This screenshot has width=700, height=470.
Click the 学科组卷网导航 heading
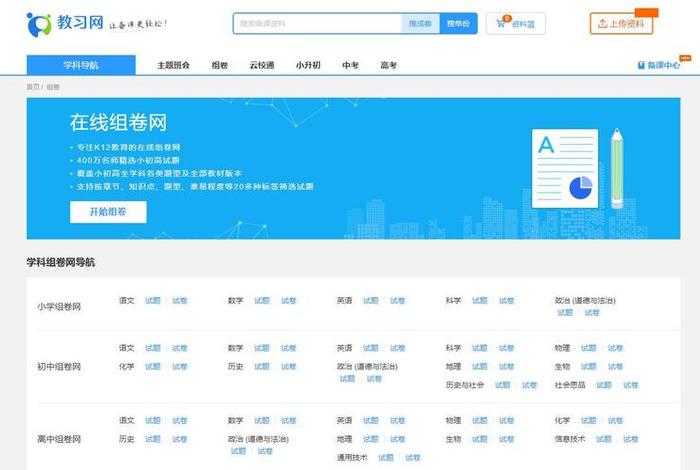point(61,262)
